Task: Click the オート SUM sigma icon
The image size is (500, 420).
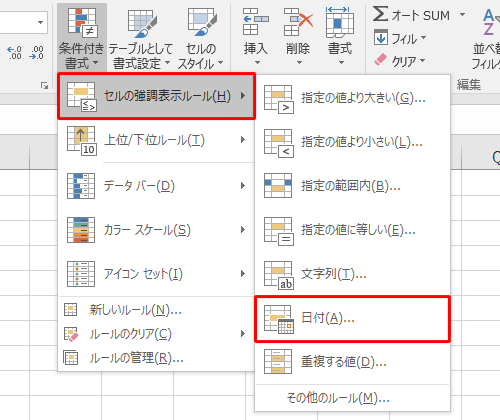Action: [x=380, y=14]
